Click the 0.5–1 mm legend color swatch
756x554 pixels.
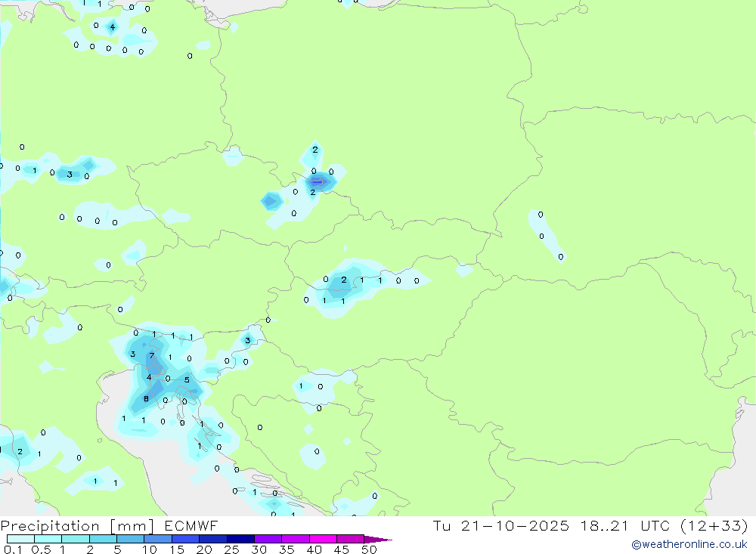click(x=48, y=539)
